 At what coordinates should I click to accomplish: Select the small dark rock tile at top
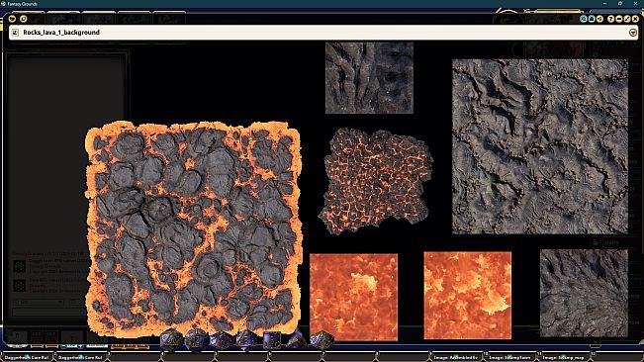pyautogui.click(x=369, y=78)
